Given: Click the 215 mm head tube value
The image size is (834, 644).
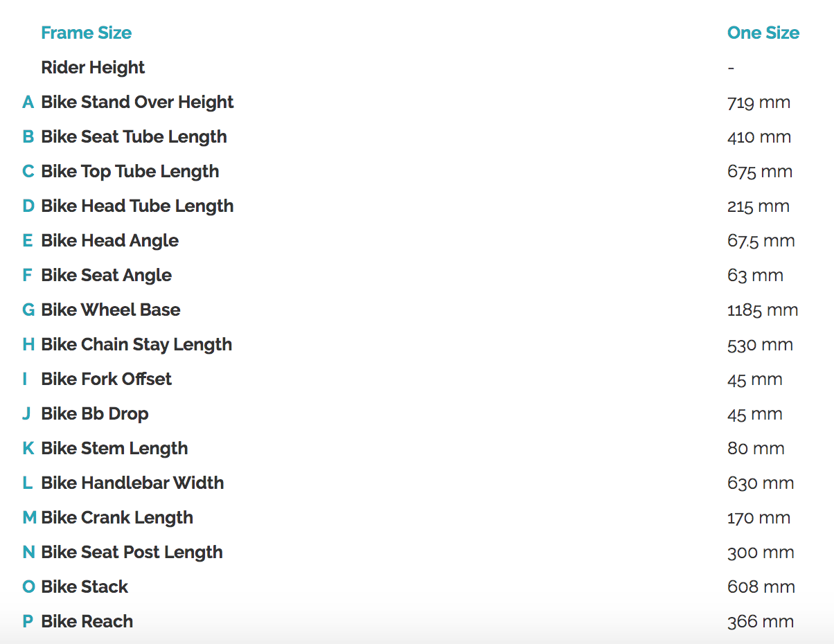Looking at the screenshot, I should 758,206.
